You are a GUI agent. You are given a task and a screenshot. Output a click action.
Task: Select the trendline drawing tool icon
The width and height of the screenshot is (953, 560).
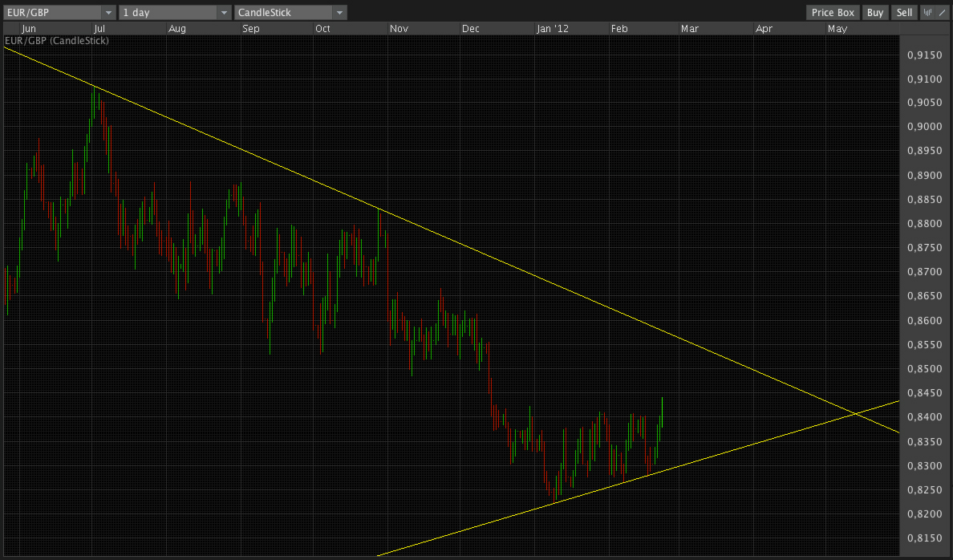click(942, 12)
